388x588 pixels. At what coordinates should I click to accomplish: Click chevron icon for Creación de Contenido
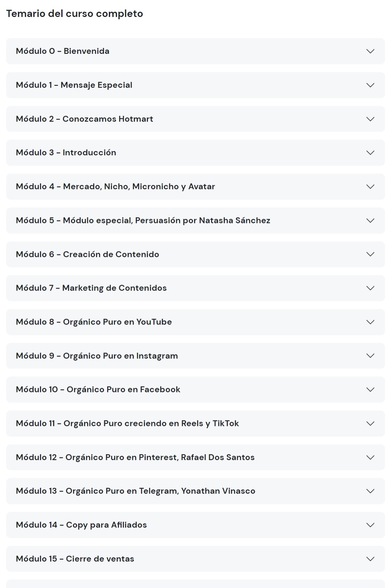[370, 254]
